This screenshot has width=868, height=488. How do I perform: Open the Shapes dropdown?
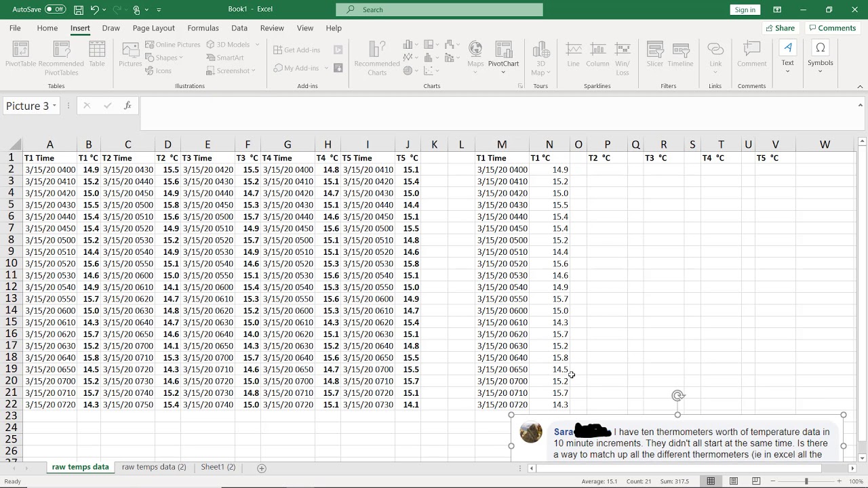(164, 58)
